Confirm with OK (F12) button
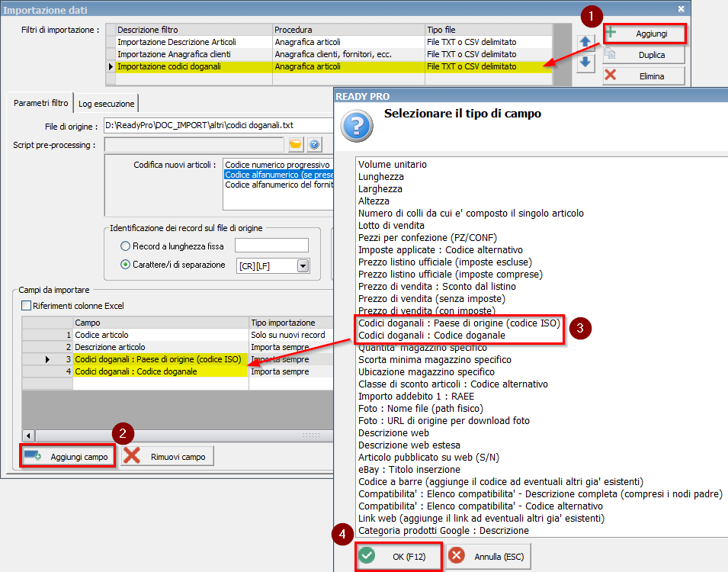Screen dimensions: 728x572 [400, 556]
